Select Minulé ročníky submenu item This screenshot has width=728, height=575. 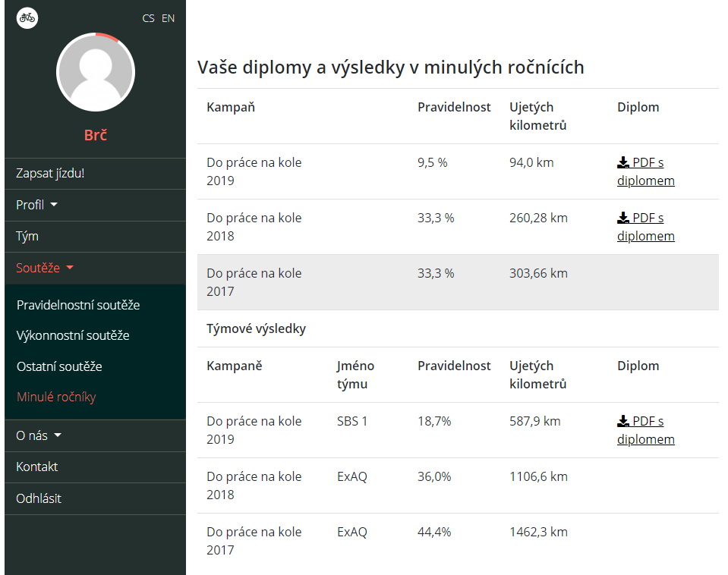(56, 397)
